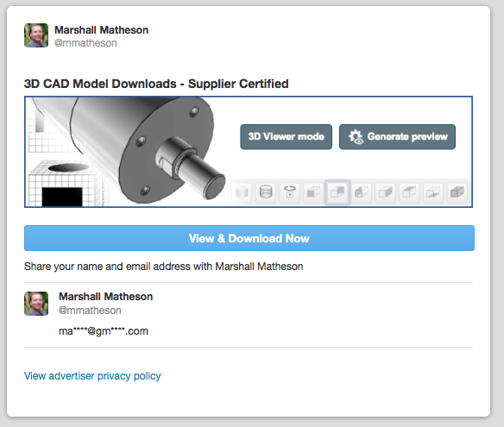Pick the isometric shaded cube icon
The width and height of the screenshot is (504, 427).
[x=457, y=192]
